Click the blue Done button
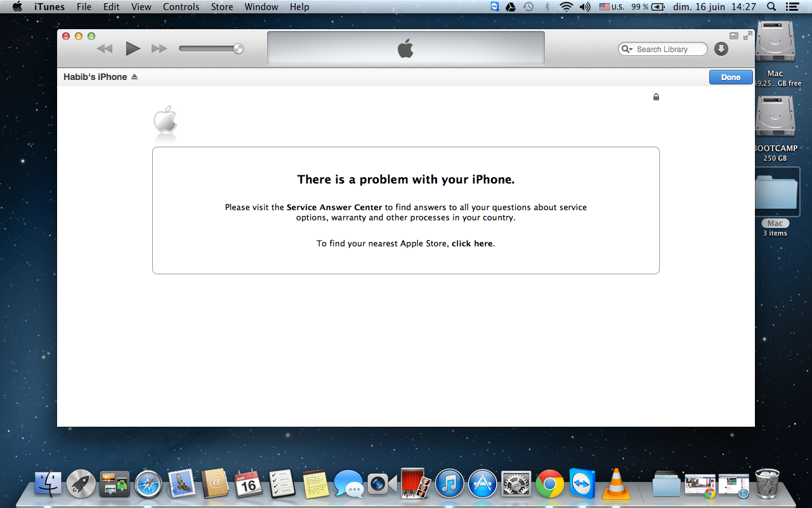 coord(731,77)
